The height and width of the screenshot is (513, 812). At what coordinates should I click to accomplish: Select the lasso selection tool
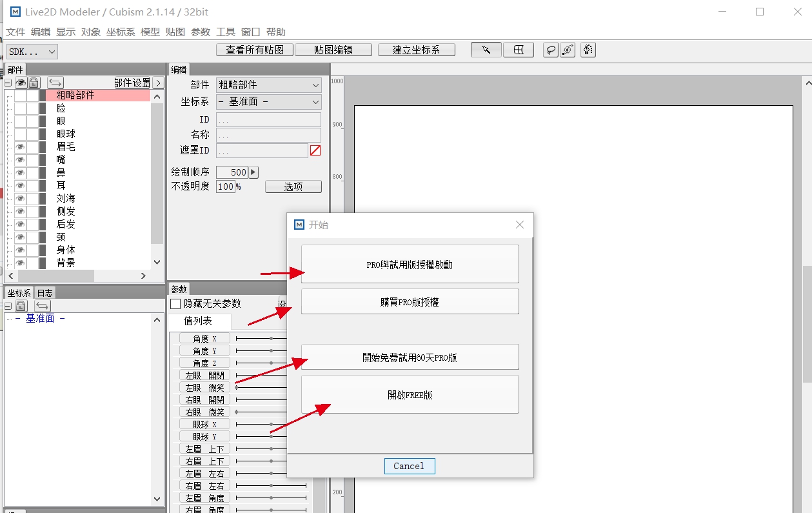(x=551, y=50)
